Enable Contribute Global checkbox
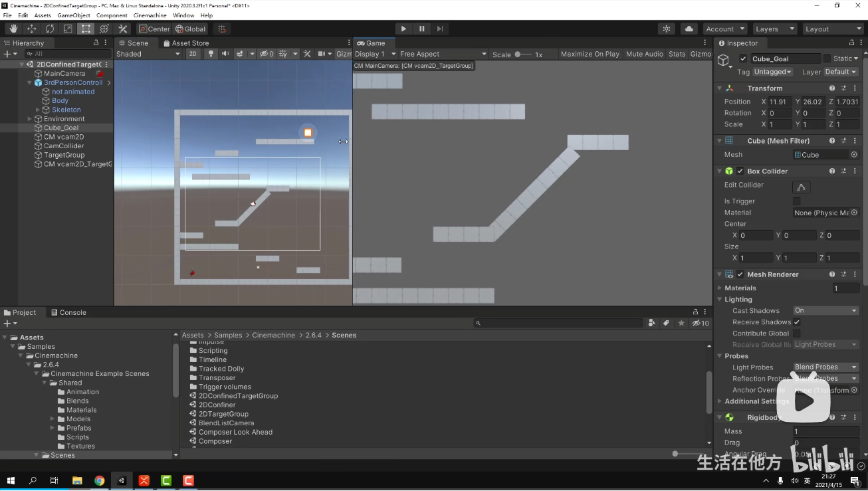The image size is (868, 491). click(x=796, y=334)
